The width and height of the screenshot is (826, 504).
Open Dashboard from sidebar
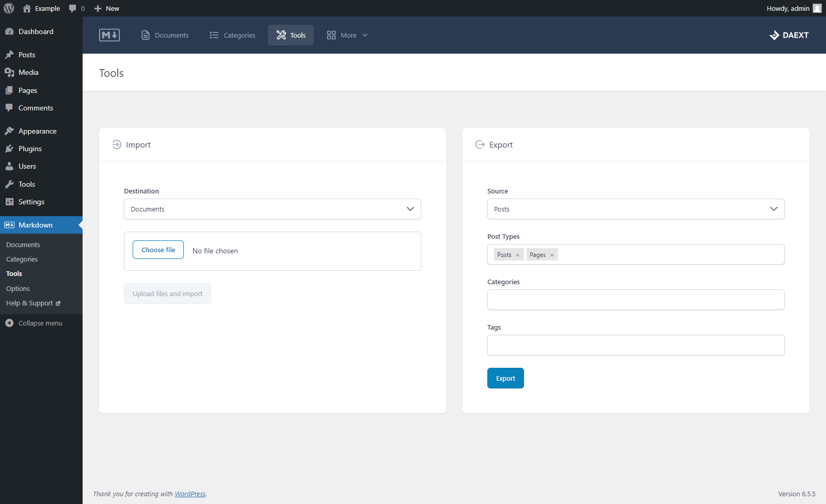coord(41,31)
